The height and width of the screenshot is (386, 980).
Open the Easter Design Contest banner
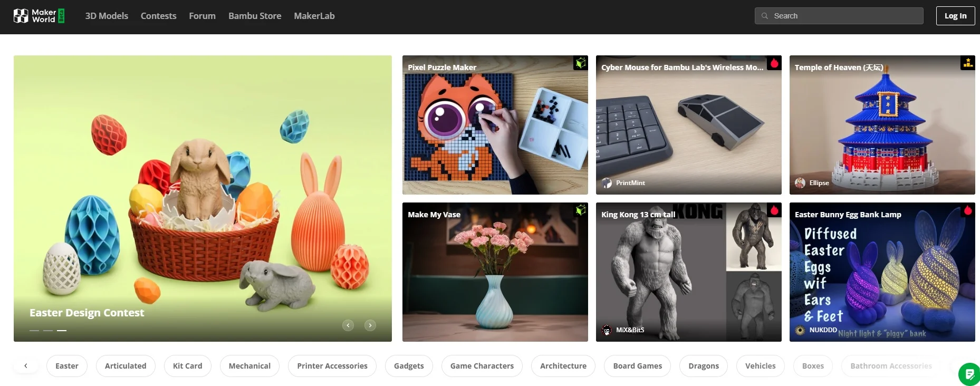point(203,198)
